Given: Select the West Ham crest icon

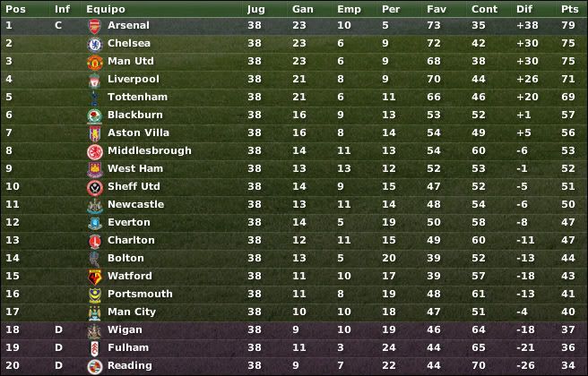Looking at the screenshot, I should (x=94, y=170).
